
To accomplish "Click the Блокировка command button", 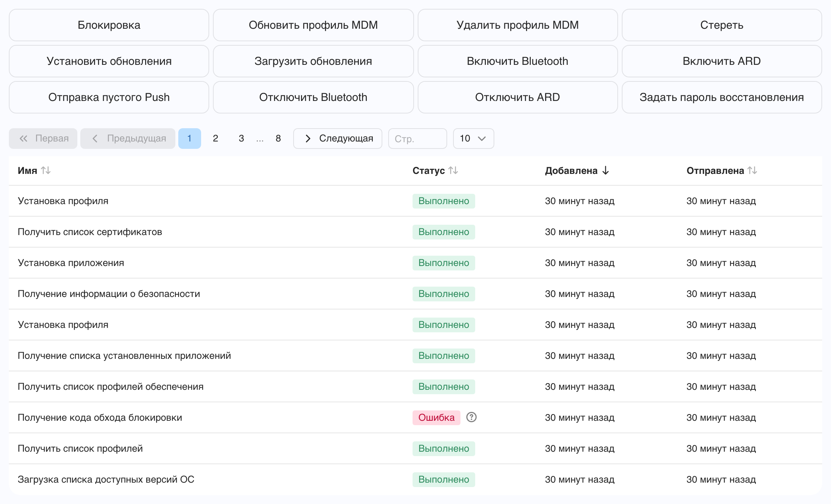I will tap(109, 25).
